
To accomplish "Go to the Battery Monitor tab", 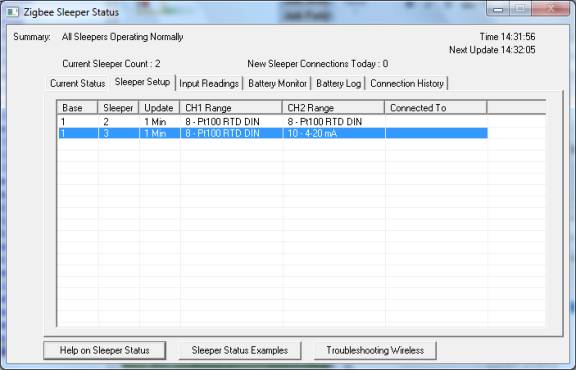I will 277,83.
